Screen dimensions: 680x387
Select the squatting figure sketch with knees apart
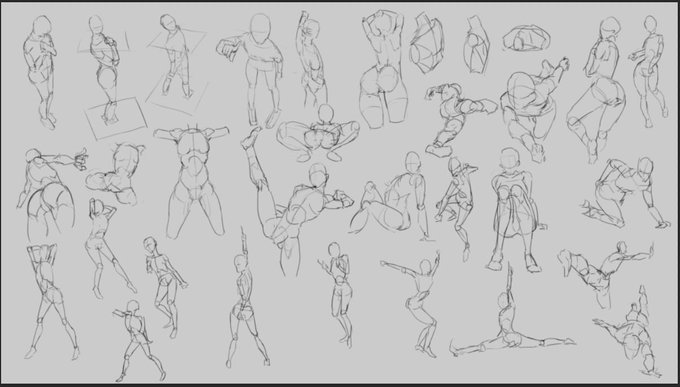(x=318, y=133)
